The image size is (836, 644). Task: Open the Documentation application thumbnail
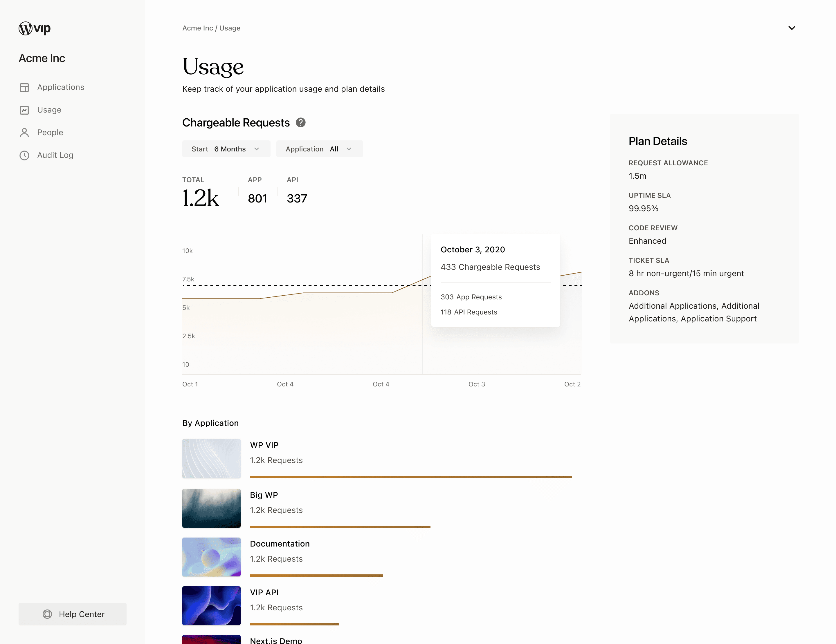pyautogui.click(x=211, y=557)
